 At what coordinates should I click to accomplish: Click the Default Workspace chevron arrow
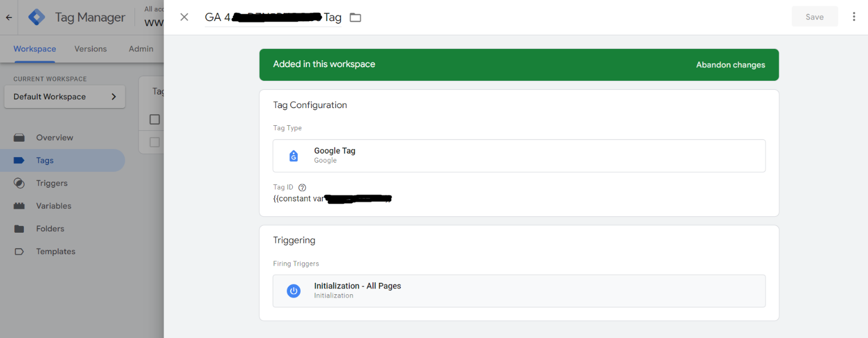coord(114,97)
